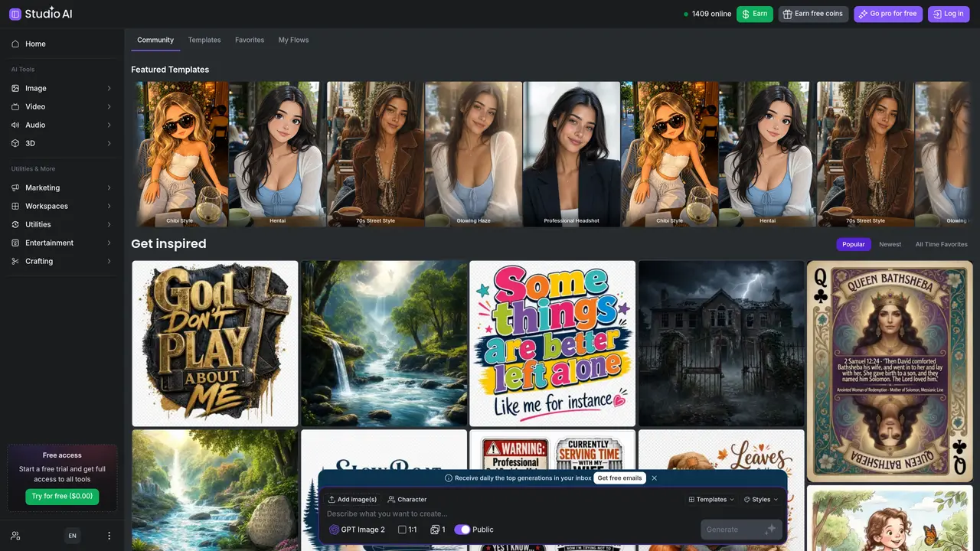This screenshot has height=551, width=980.
Task: Go to Home in the sidebar
Action: click(62, 44)
